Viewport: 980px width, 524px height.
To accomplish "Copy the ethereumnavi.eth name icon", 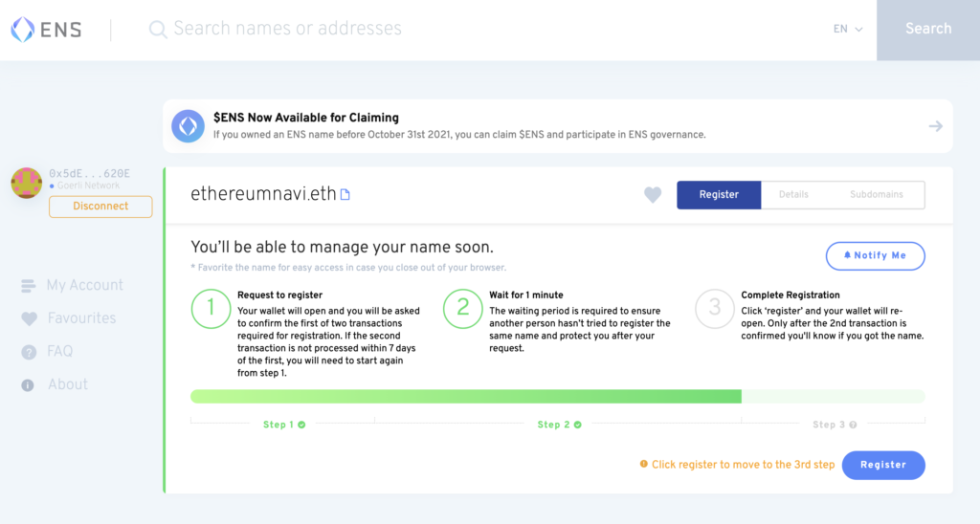I will click(345, 195).
